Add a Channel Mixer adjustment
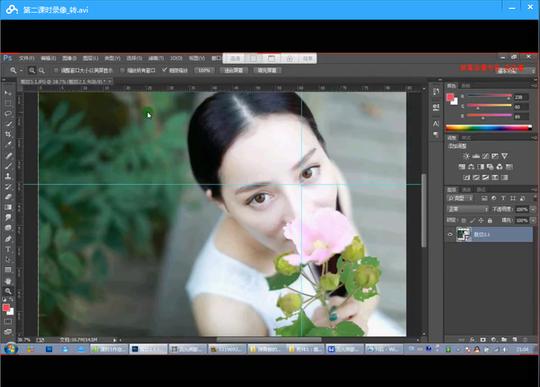 [x=499, y=167]
